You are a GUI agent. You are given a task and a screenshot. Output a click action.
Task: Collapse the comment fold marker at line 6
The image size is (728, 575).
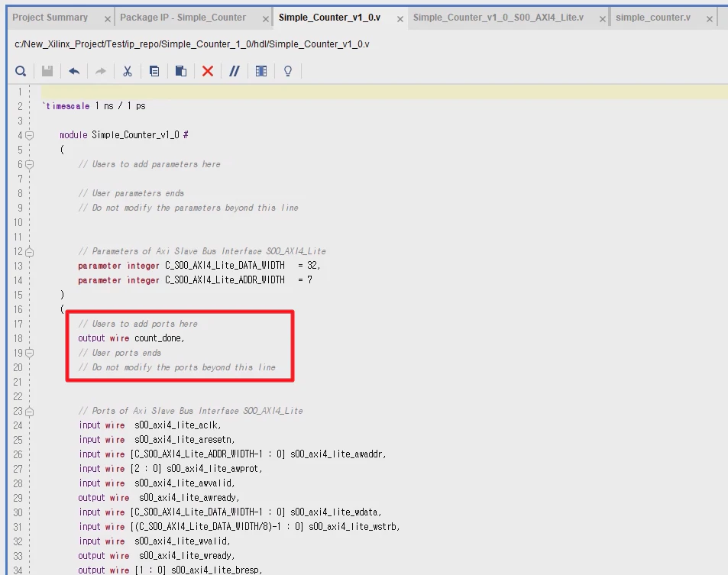[29, 164]
